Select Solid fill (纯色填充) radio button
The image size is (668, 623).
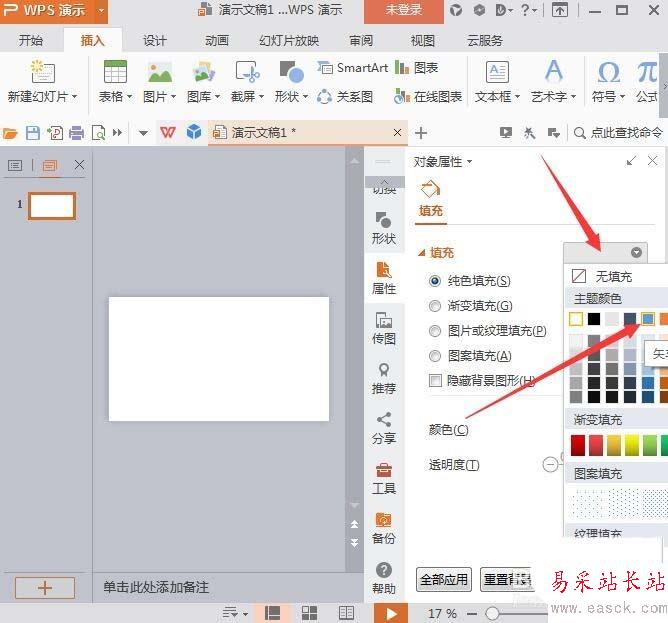coord(435,281)
